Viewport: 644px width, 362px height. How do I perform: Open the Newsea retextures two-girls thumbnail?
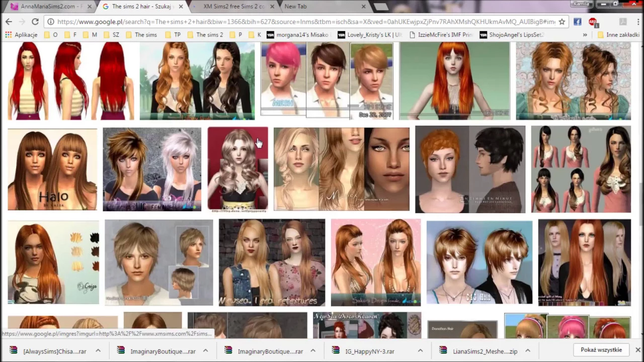[x=272, y=262]
